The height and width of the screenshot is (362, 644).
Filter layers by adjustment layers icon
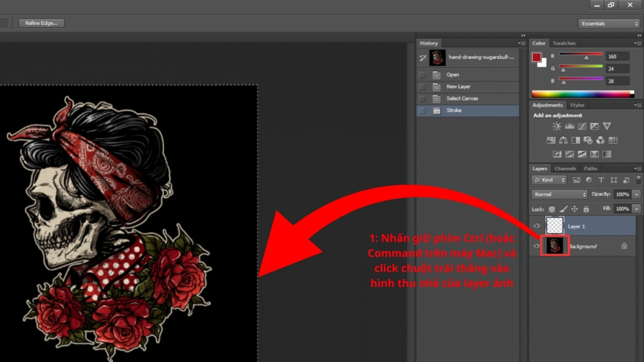point(589,180)
